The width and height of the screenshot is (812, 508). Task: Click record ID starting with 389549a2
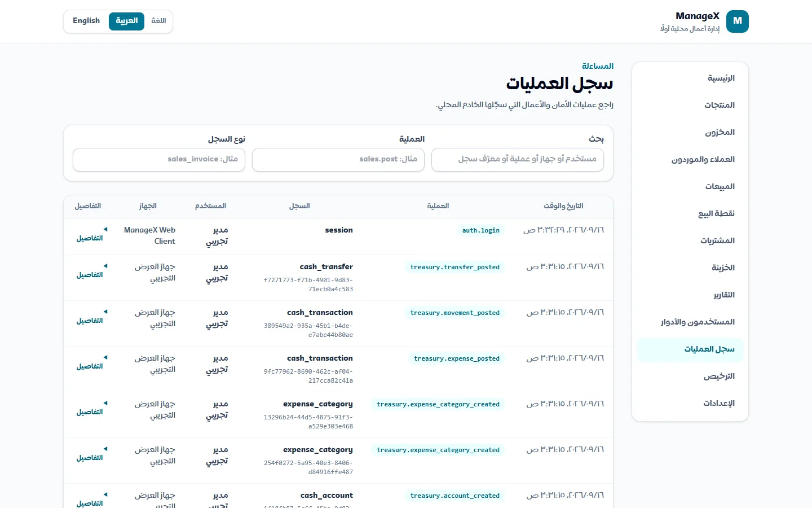tap(308, 330)
